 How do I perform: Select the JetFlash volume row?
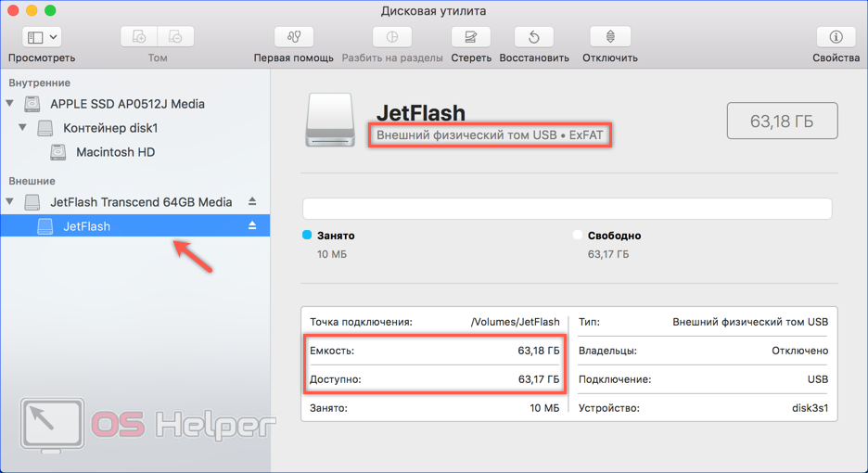pos(135,226)
